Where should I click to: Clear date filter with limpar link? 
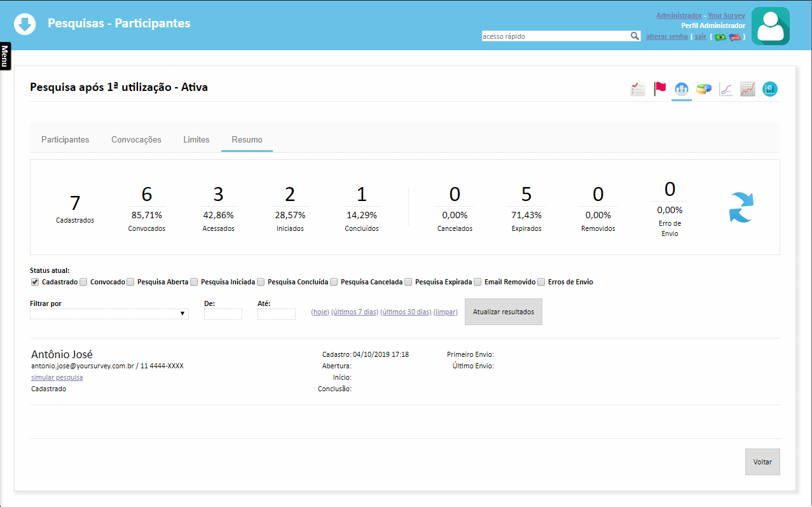click(x=445, y=312)
